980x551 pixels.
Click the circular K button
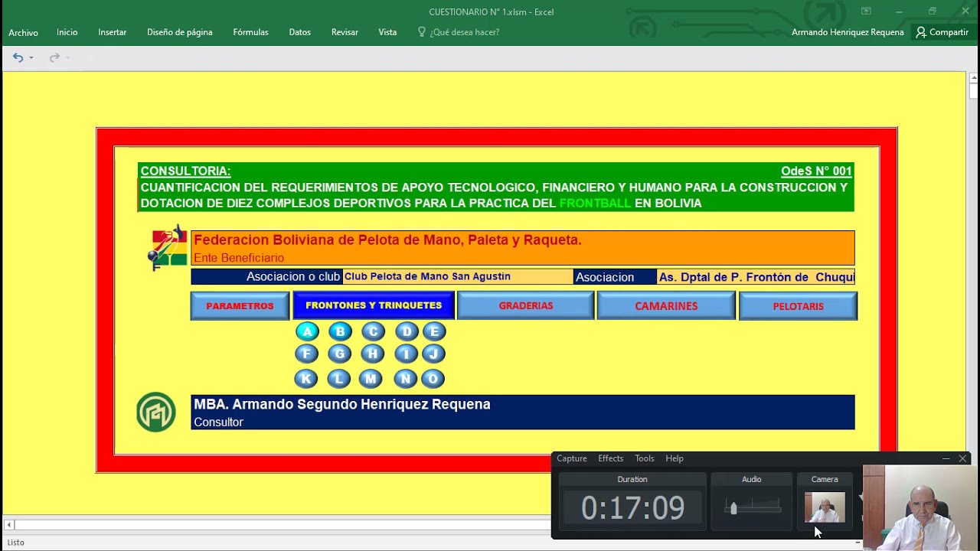tap(305, 378)
